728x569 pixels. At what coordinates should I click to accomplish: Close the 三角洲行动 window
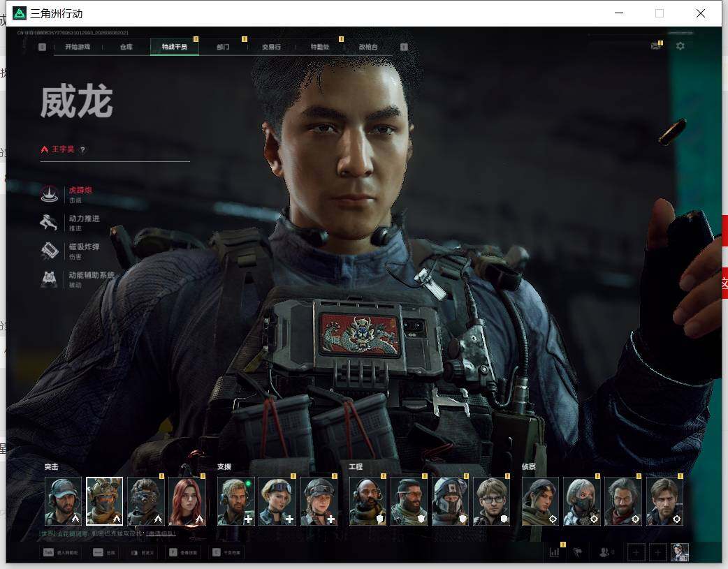pos(701,13)
